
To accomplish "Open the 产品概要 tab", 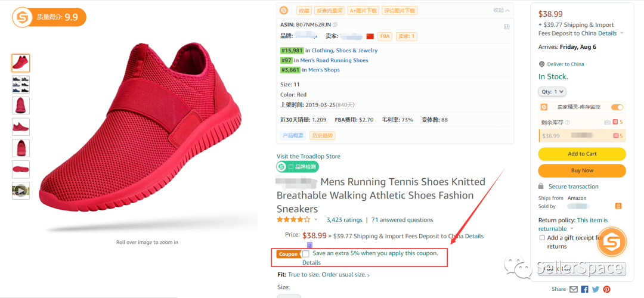I will (x=293, y=135).
